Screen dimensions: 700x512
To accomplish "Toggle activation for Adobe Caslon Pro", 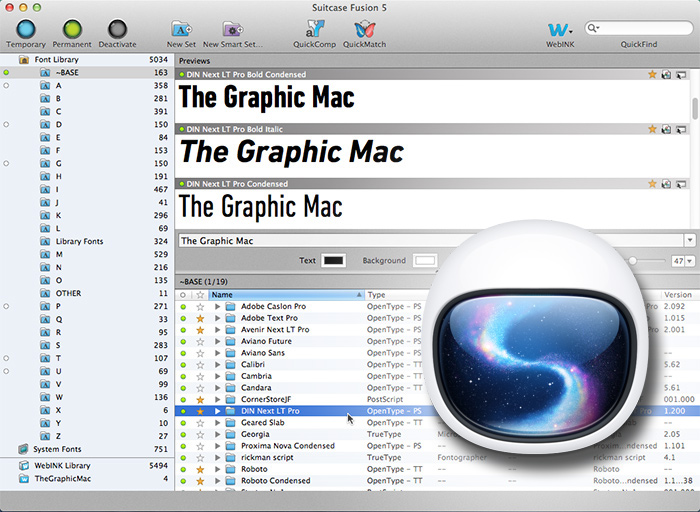I will click(x=183, y=307).
